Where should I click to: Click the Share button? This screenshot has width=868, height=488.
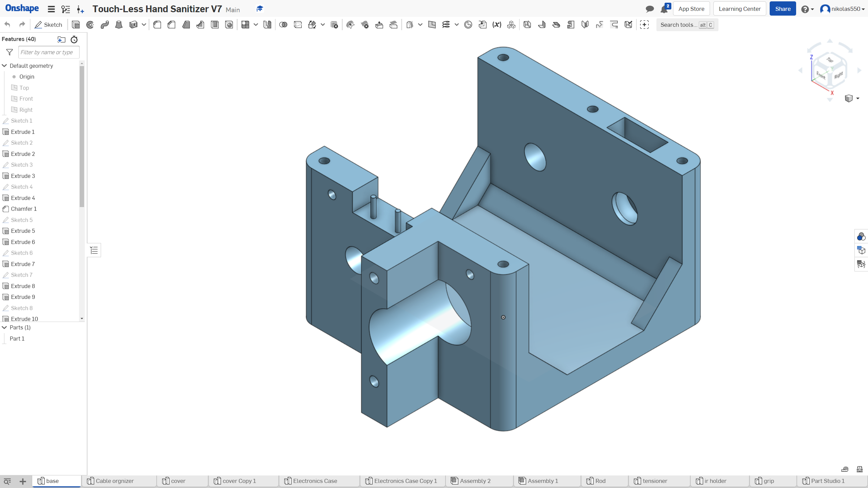783,8
